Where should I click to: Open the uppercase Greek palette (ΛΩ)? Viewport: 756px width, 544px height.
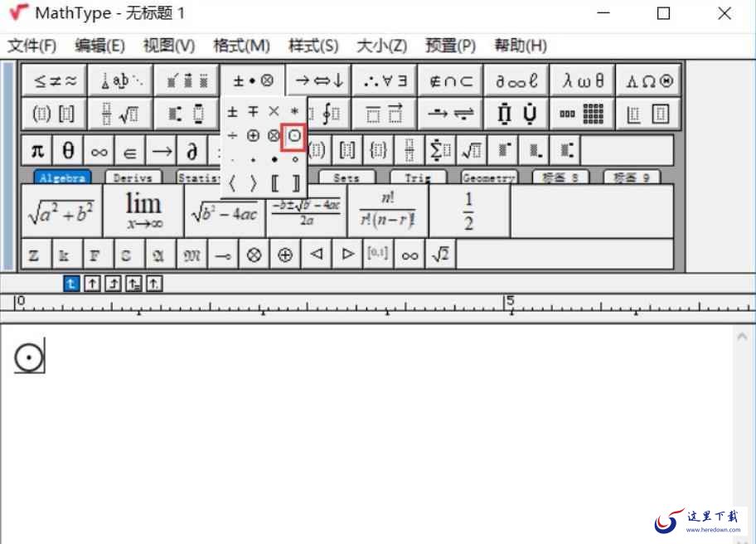point(648,80)
